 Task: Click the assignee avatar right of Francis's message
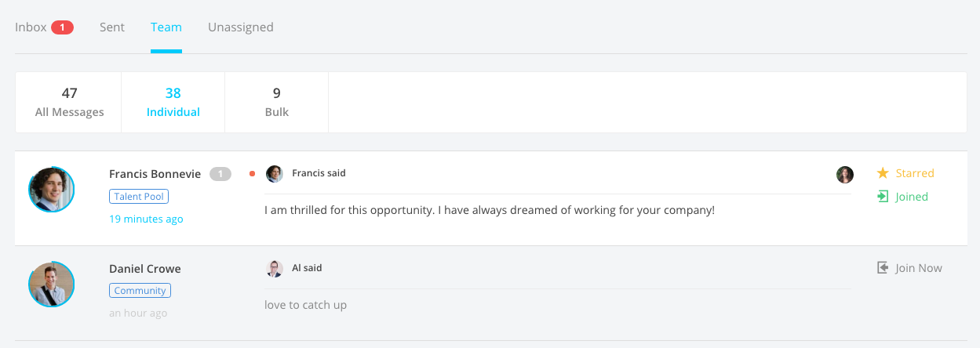pyautogui.click(x=845, y=174)
